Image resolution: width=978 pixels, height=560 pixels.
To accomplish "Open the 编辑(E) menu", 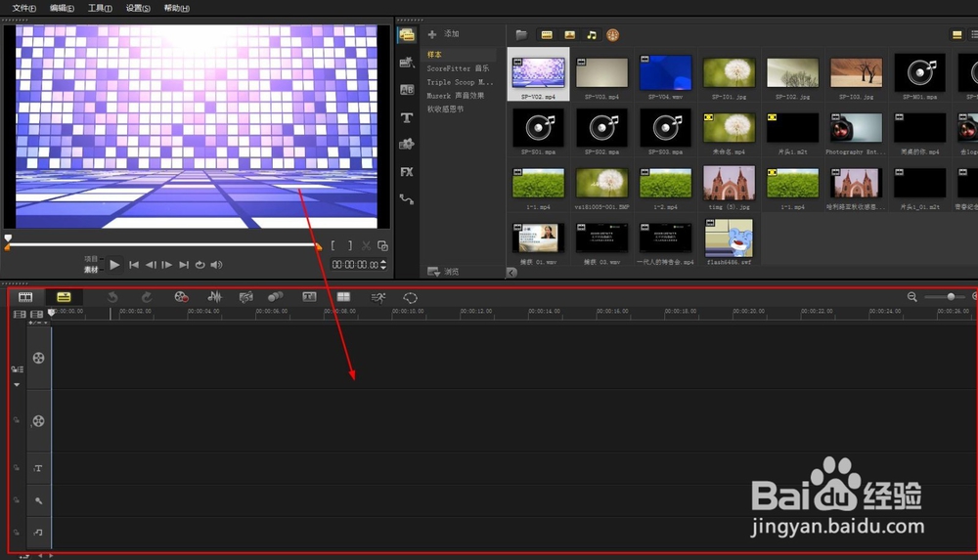I will pyautogui.click(x=62, y=8).
